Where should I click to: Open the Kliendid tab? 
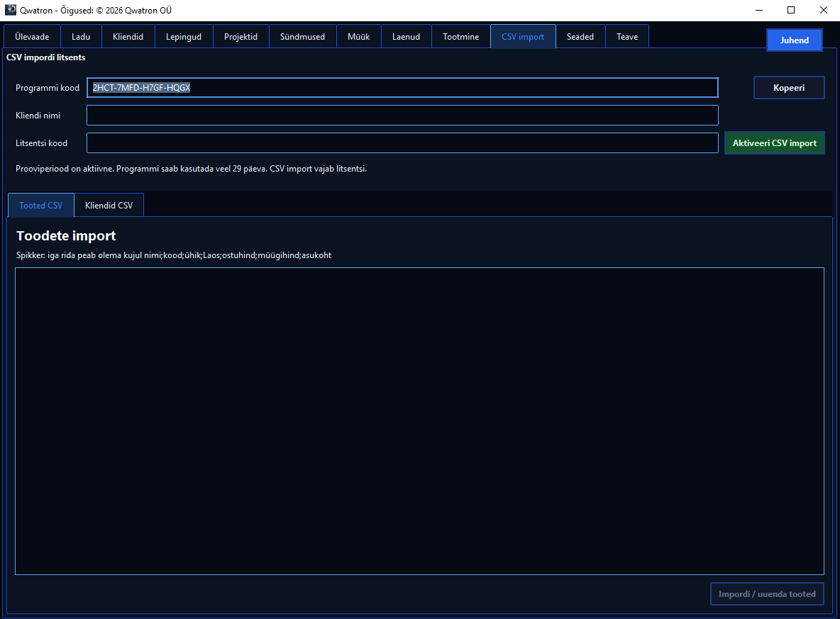[x=128, y=36]
